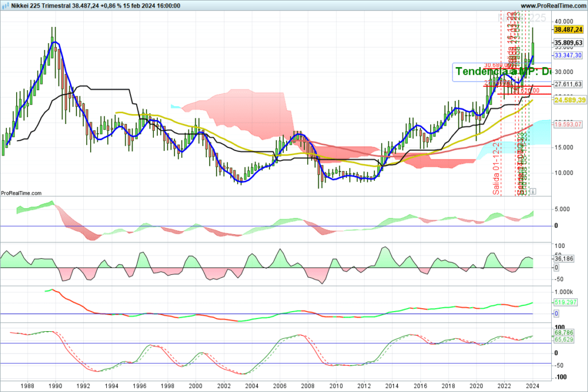The width and height of the screenshot is (588, 392).
Task: Click the 10.000 price scale value
Action: 564,173
